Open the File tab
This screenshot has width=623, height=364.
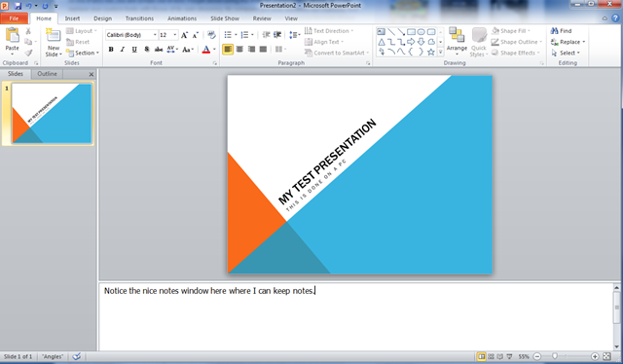click(x=14, y=18)
